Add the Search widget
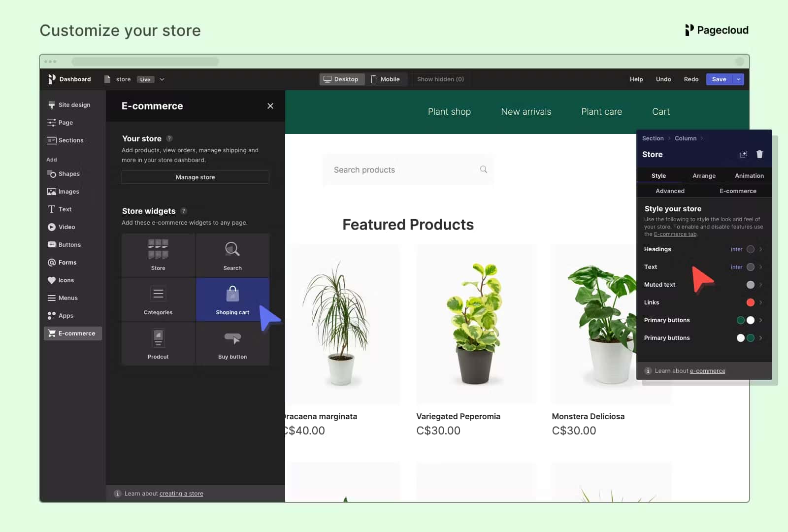This screenshot has width=788, height=532. click(x=232, y=255)
